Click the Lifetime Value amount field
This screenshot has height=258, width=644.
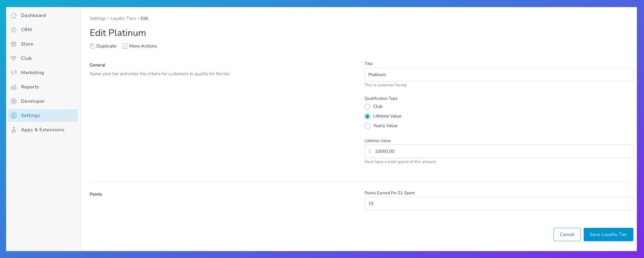(499, 151)
